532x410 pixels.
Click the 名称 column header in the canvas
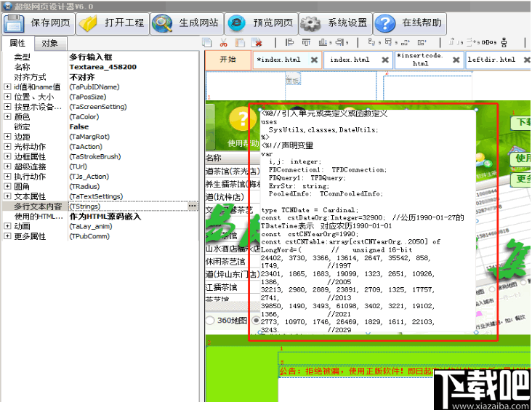[214, 158]
